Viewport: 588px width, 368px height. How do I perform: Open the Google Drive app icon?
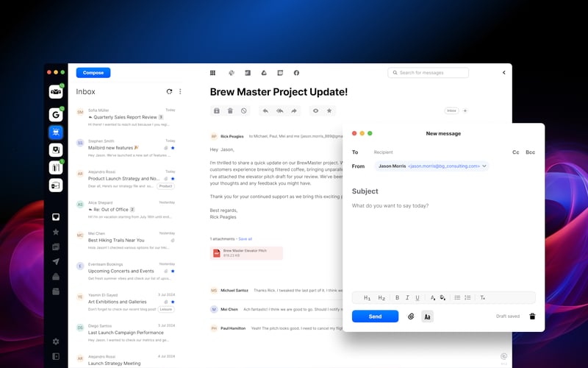click(x=264, y=73)
